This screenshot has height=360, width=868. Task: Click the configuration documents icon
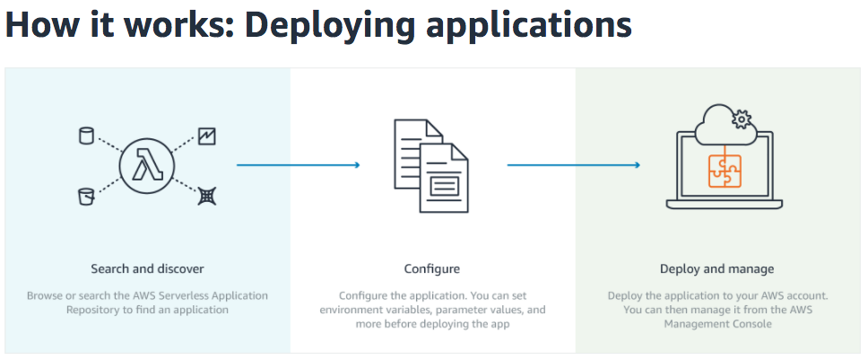431,165
